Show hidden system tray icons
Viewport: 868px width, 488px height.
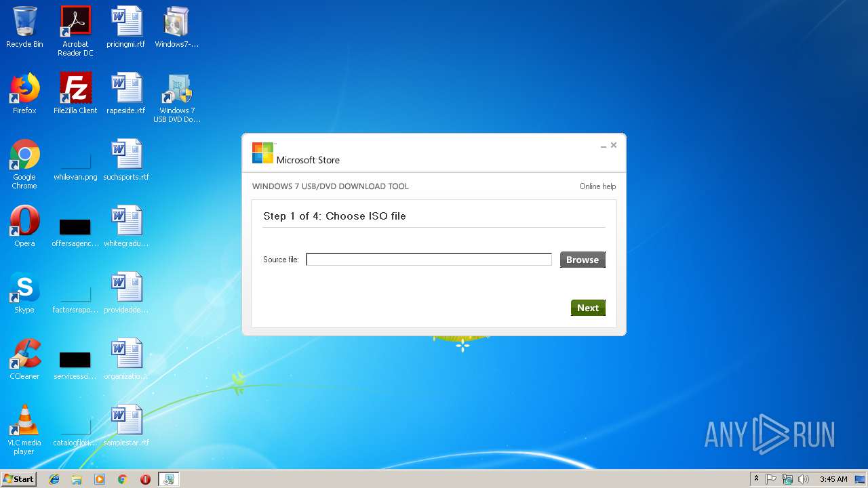756,479
